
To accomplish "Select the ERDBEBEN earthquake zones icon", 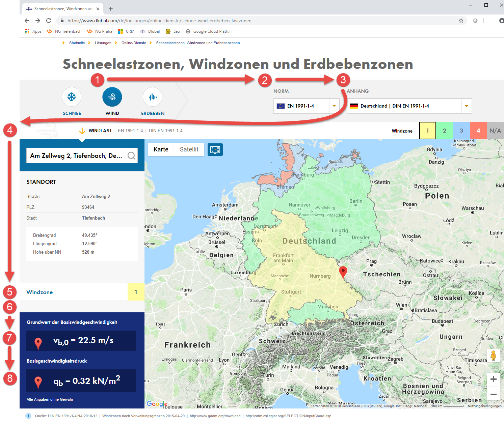I will [153, 97].
